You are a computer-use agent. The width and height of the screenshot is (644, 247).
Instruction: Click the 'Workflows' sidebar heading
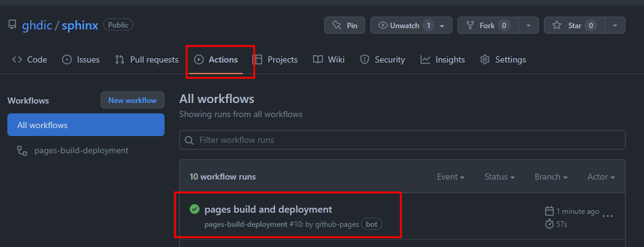(x=28, y=101)
